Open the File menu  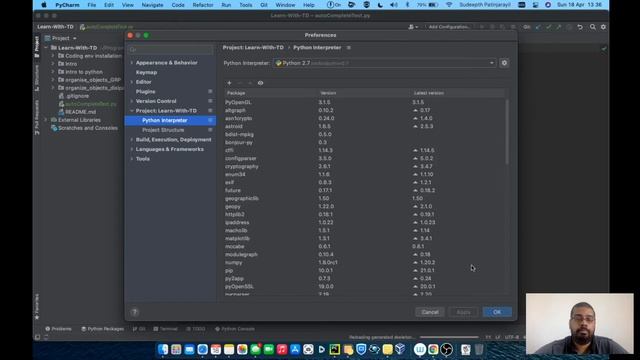92,5
